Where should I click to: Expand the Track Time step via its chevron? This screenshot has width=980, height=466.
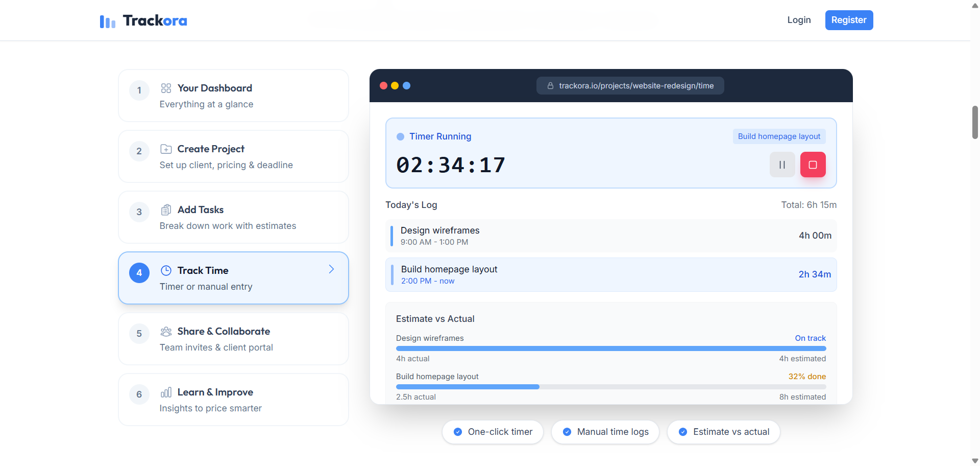[331, 269]
